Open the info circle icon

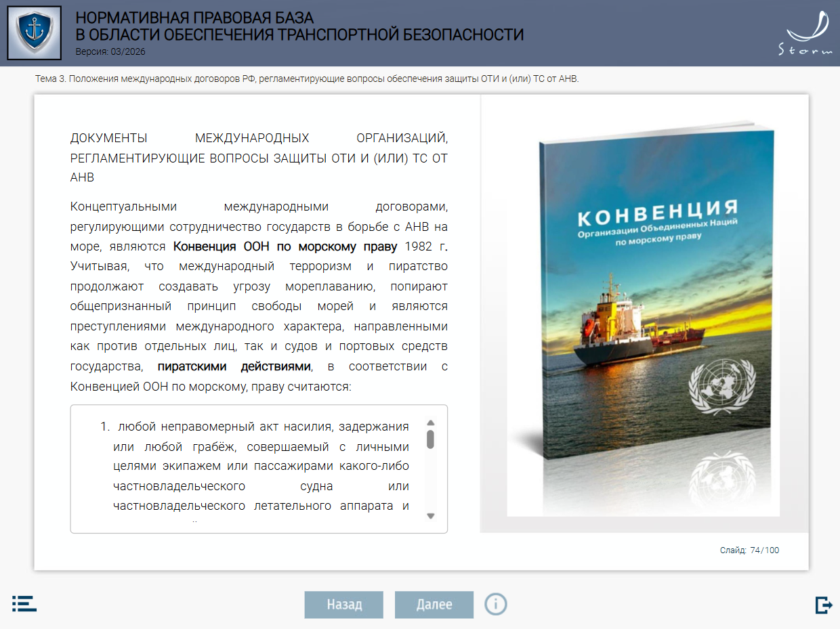pyautogui.click(x=495, y=604)
